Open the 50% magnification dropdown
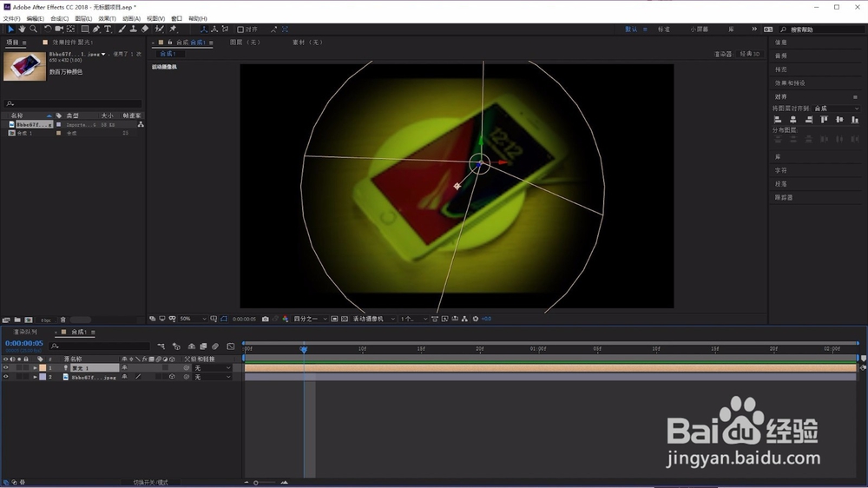 coord(193,319)
